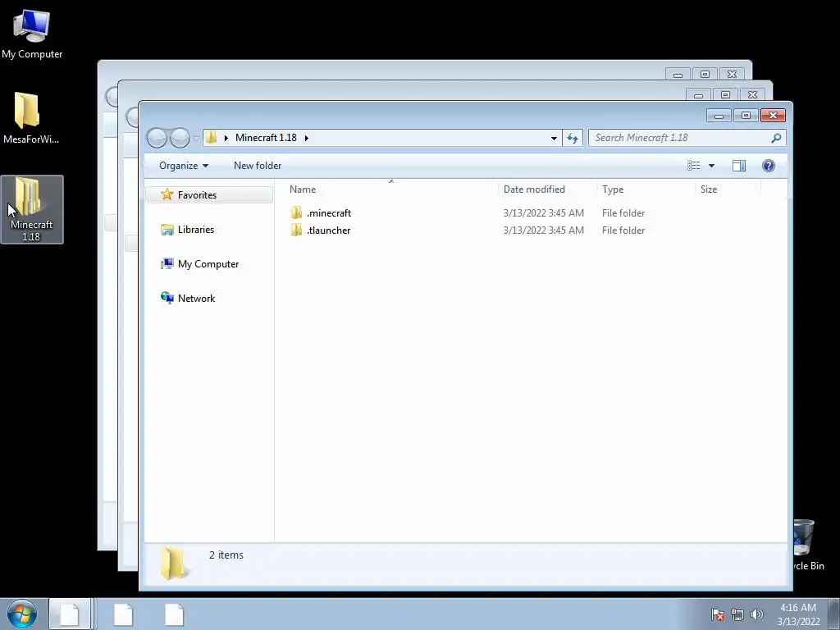This screenshot has height=630, width=840.
Task: Click the Favorites star icon
Action: [167, 194]
